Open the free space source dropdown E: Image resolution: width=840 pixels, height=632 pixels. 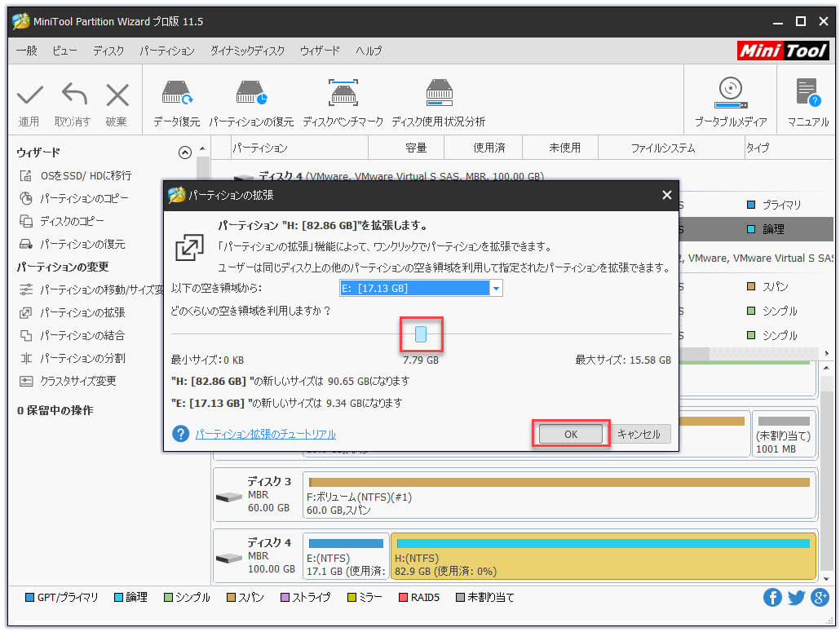pyautogui.click(x=421, y=289)
